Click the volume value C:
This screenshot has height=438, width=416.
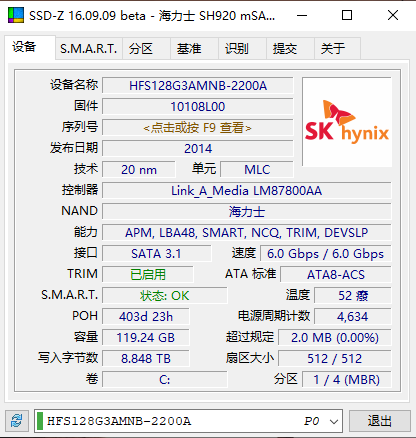(x=165, y=380)
